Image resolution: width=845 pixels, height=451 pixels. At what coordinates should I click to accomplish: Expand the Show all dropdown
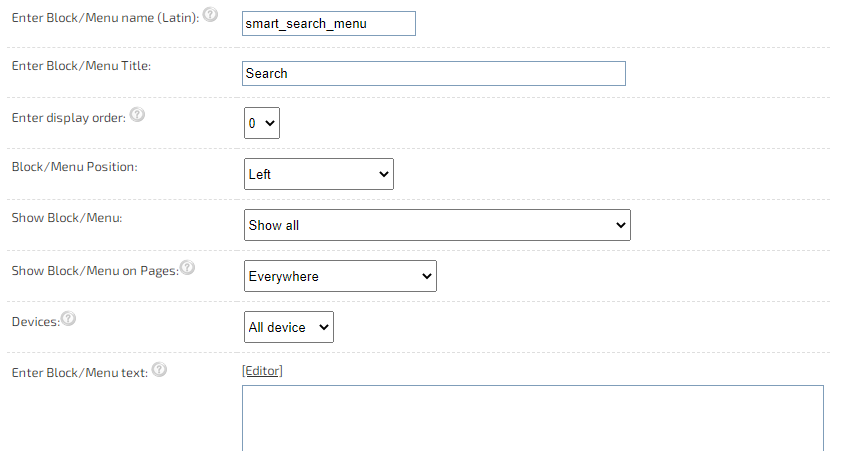tap(437, 225)
